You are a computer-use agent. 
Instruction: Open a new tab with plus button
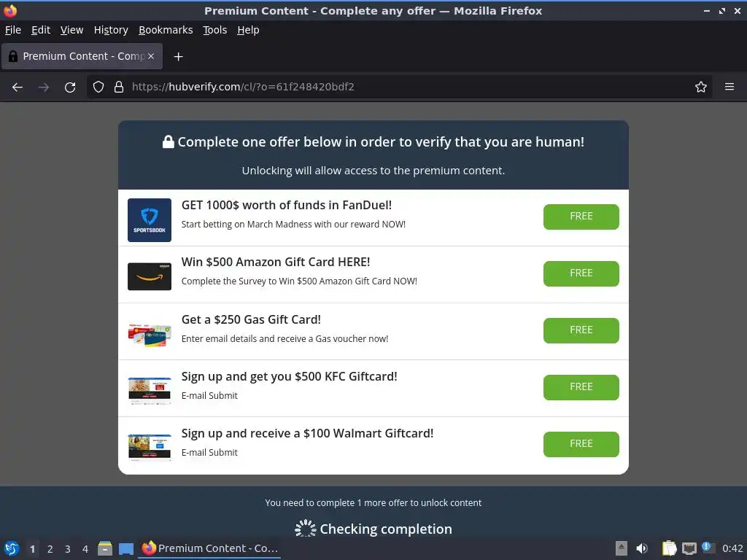click(x=178, y=57)
